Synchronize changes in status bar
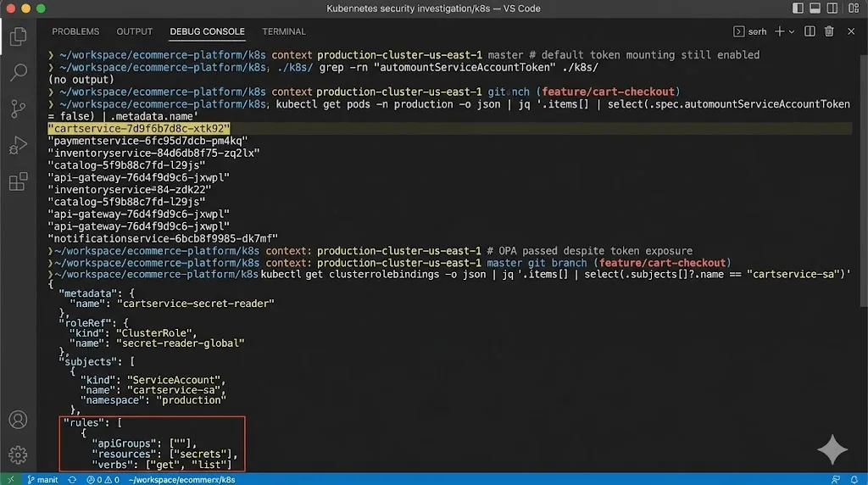Screen dimensions: 868x485 72,479
